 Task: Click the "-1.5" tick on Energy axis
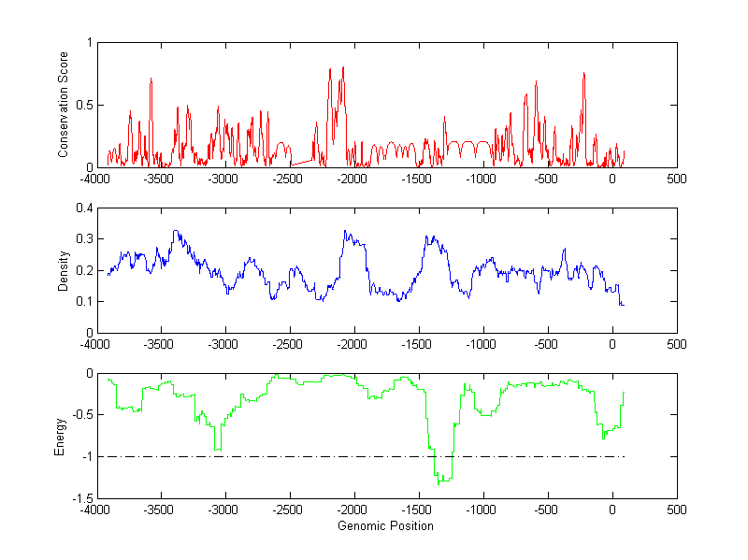click(80, 499)
